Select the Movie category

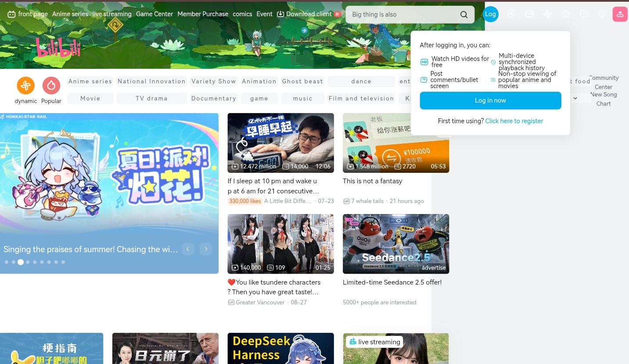[x=90, y=98]
